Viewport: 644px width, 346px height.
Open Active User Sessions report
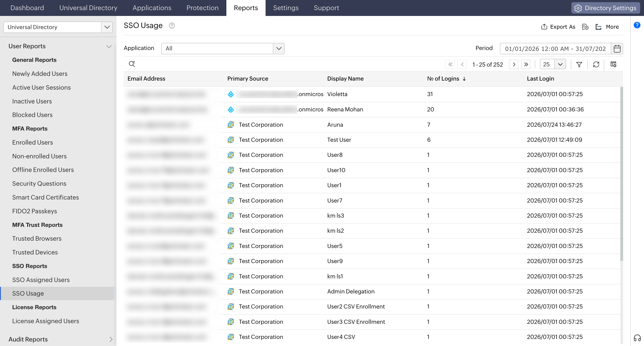click(x=42, y=87)
